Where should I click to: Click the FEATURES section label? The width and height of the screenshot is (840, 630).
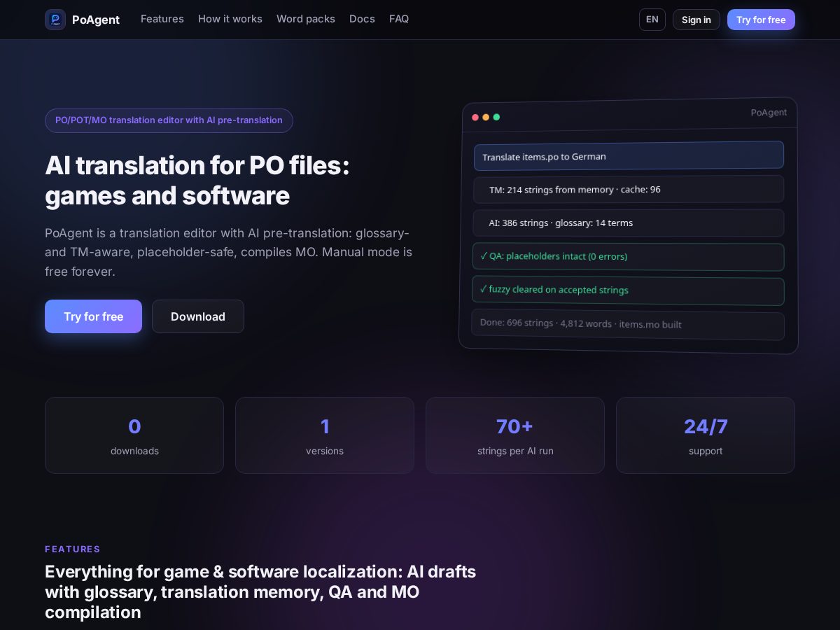pos(73,549)
